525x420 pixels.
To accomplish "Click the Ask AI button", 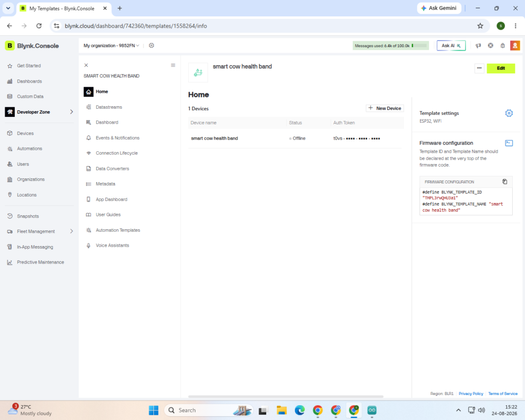I will tap(451, 46).
